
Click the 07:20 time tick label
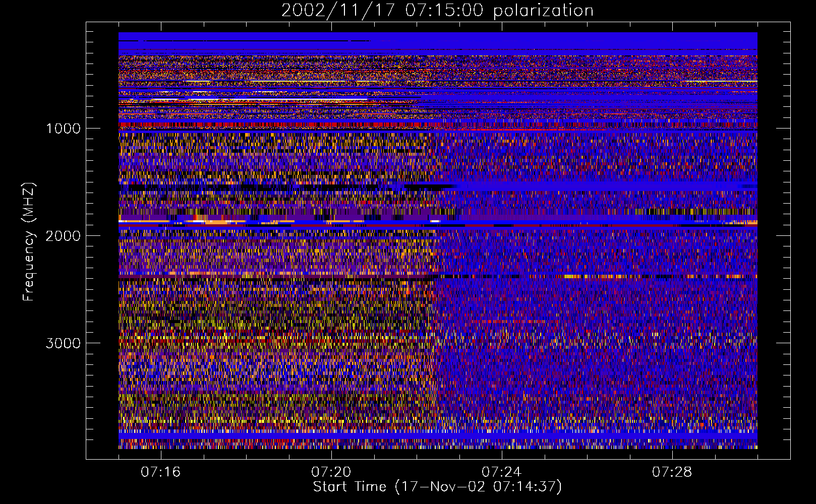pos(331,472)
